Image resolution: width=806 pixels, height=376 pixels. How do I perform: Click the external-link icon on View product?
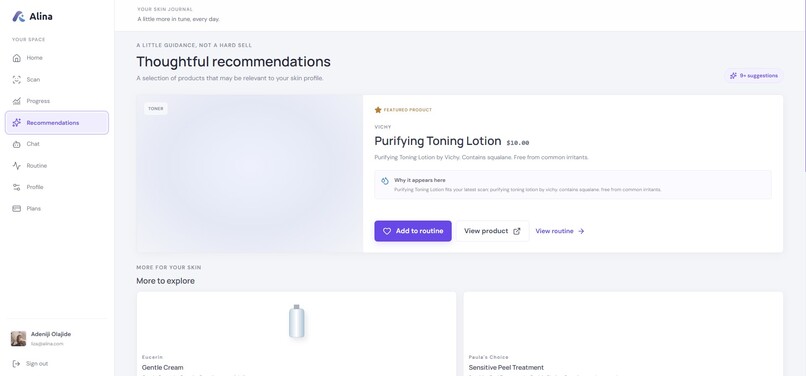tap(517, 231)
